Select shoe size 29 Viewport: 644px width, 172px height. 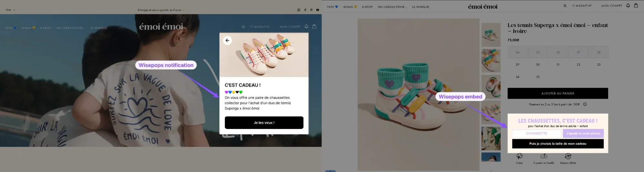(517, 65)
